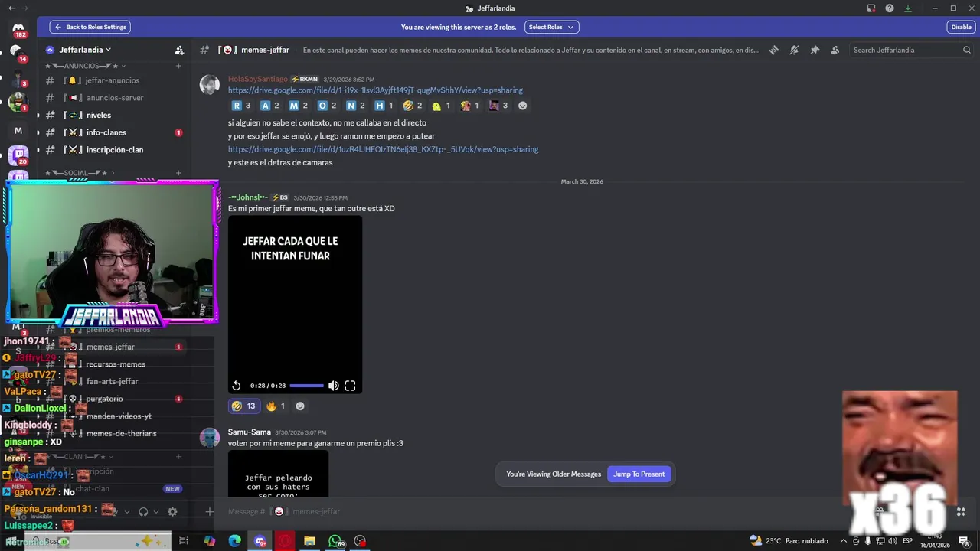Toggle the fire reaction with count 1
The width and height of the screenshot is (980, 551).
tap(275, 406)
